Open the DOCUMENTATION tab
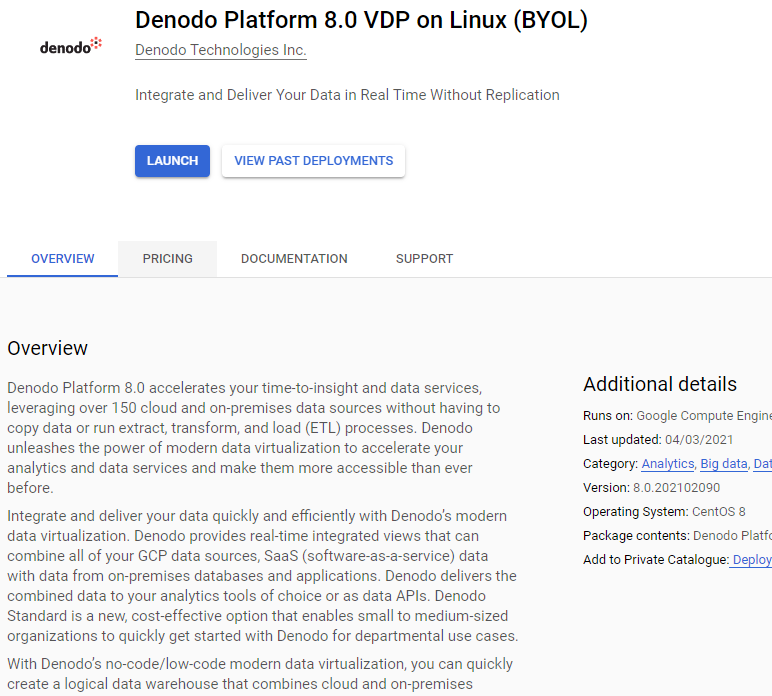Viewport: 772px width, 696px height. (294, 259)
